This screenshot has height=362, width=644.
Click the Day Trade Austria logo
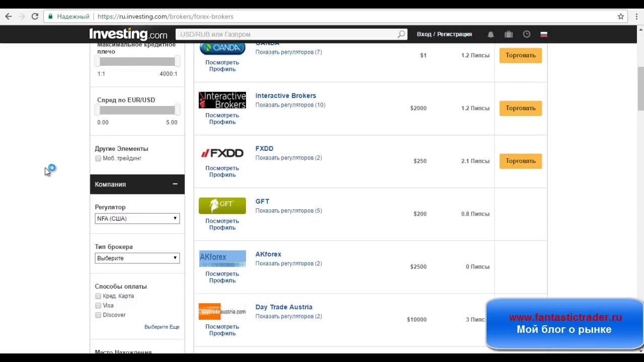(222, 311)
